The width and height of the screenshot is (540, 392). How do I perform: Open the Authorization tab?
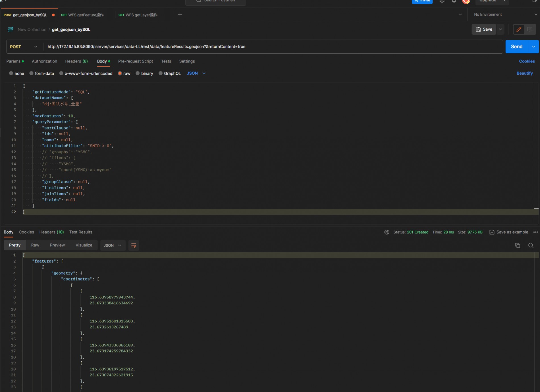coord(44,61)
